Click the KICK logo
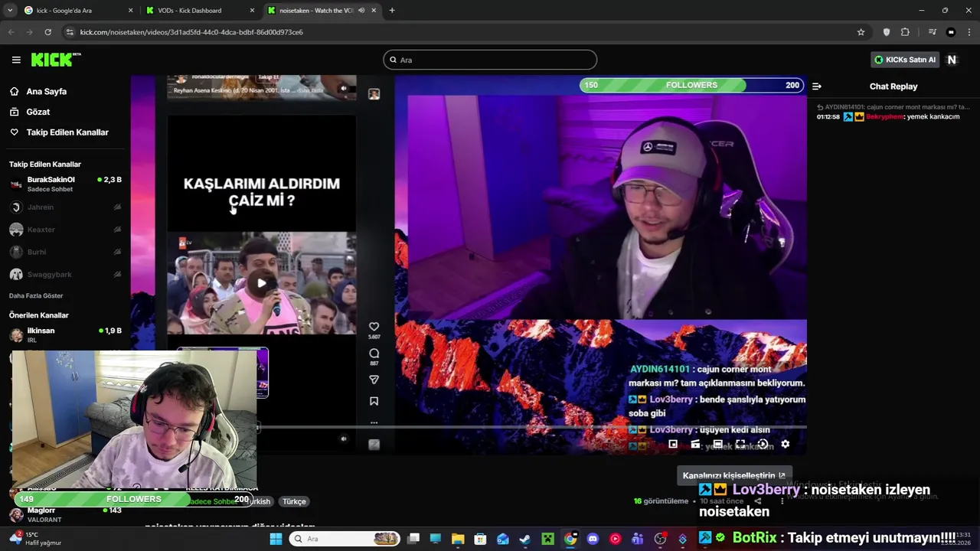This screenshot has width=980, height=551. (x=55, y=60)
